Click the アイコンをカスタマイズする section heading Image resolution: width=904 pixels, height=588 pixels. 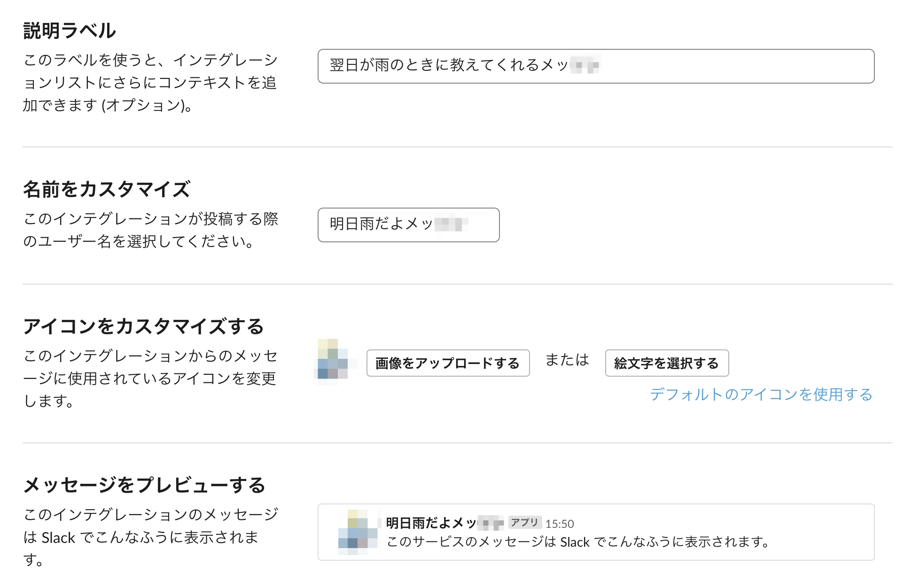coord(143,326)
